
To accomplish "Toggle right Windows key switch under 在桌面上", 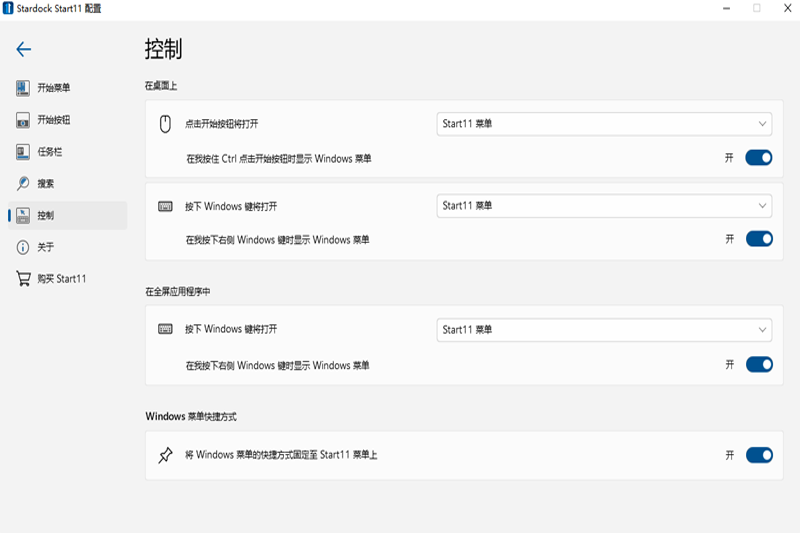I will [759, 239].
